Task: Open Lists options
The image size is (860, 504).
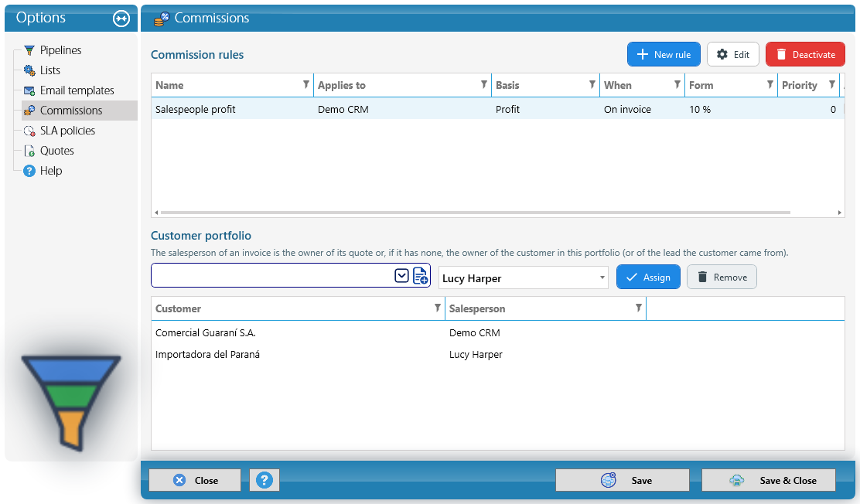Action: pyautogui.click(x=50, y=70)
